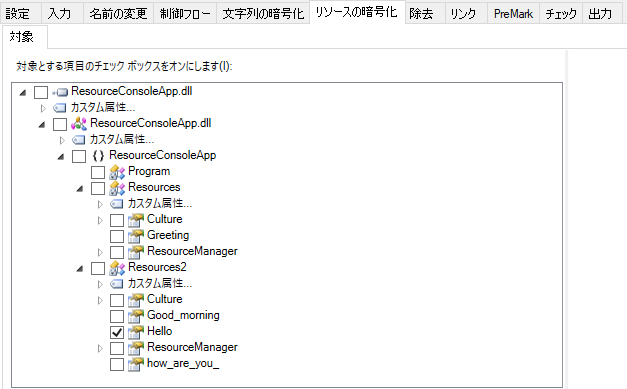Click the カスタム属性 tag icon under Resources2
The width and height of the screenshot is (627, 389).
click(x=116, y=284)
